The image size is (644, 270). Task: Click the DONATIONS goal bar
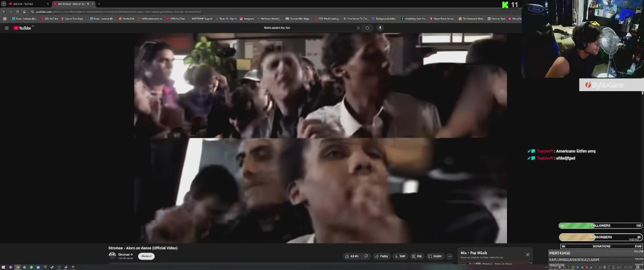coord(601,246)
